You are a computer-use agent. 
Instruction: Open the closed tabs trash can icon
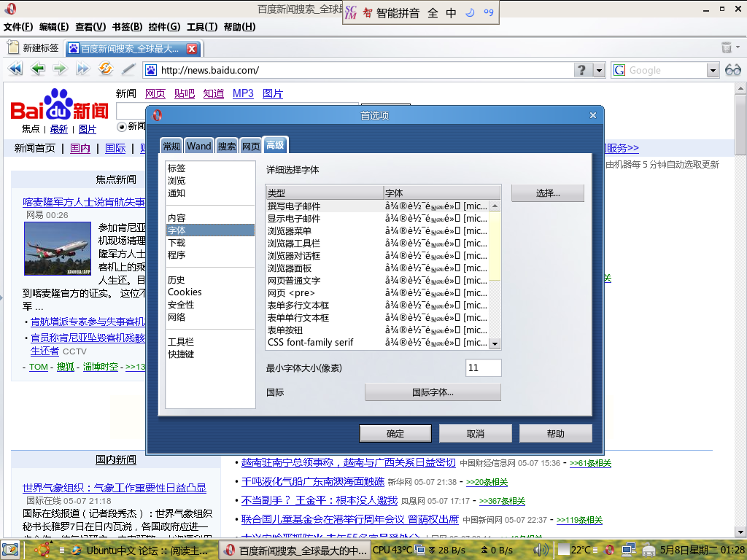click(x=727, y=47)
